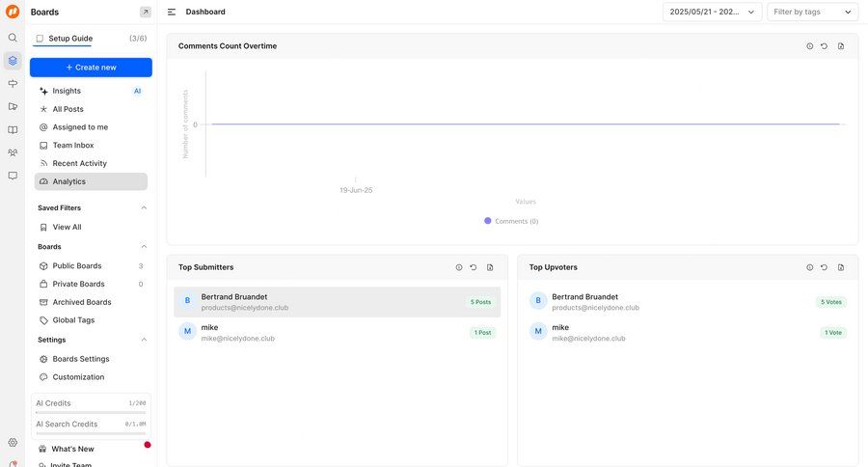Open search via magnifier icon in left rail
This screenshot has width=868, height=467.
13,38
